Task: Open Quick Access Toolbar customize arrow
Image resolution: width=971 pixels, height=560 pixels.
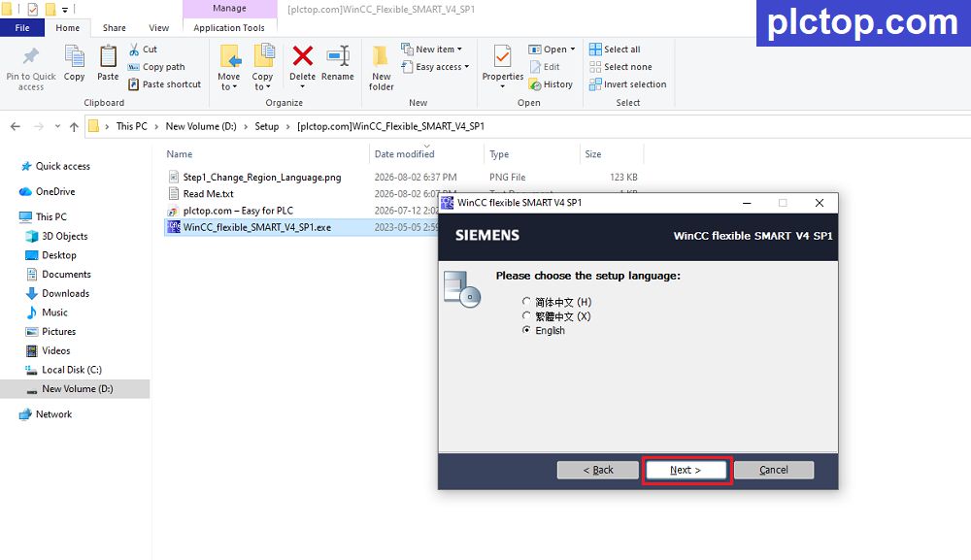Action: coord(64,10)
